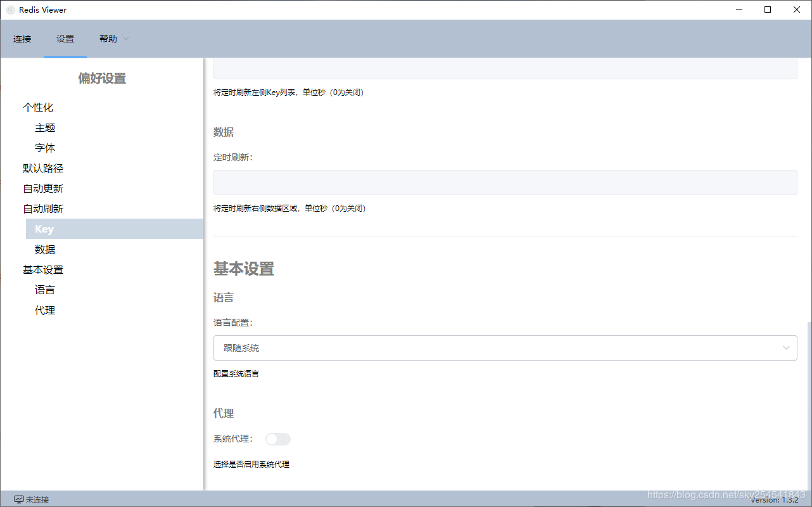The height and width of the screenshot is (507, 812).
Task: Click the 语言配置: label
Action: (233, 323)
